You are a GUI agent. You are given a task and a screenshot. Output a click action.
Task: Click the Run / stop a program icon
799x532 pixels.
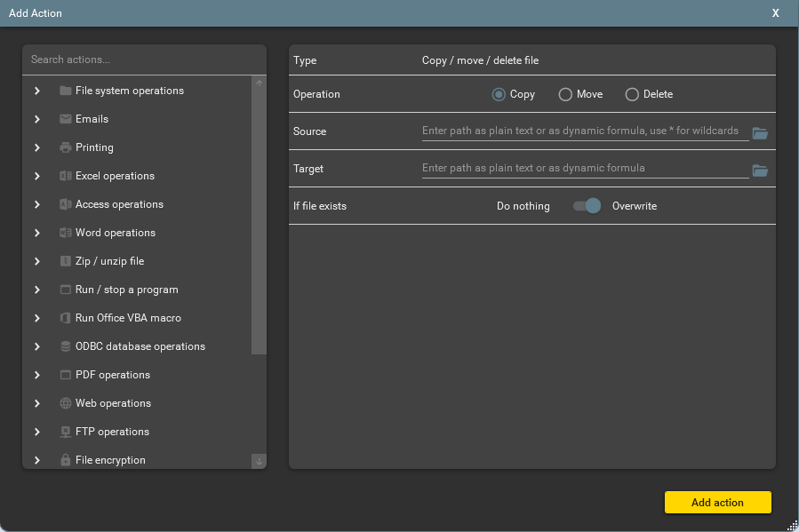[65, 290]
